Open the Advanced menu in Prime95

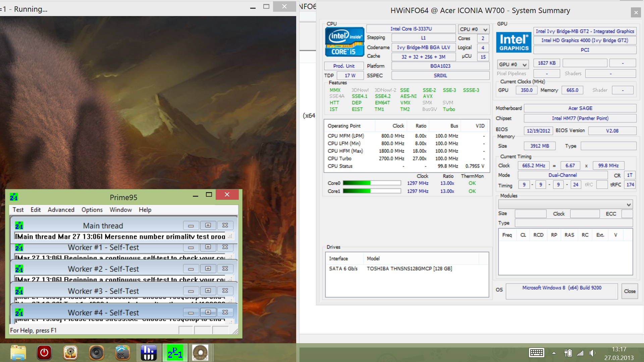(61, 210)
